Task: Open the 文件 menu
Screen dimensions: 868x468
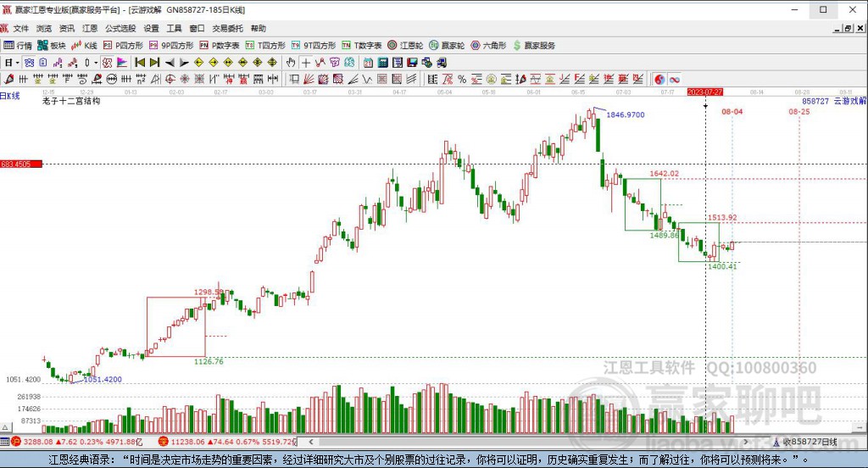Action: click(20, 28)
